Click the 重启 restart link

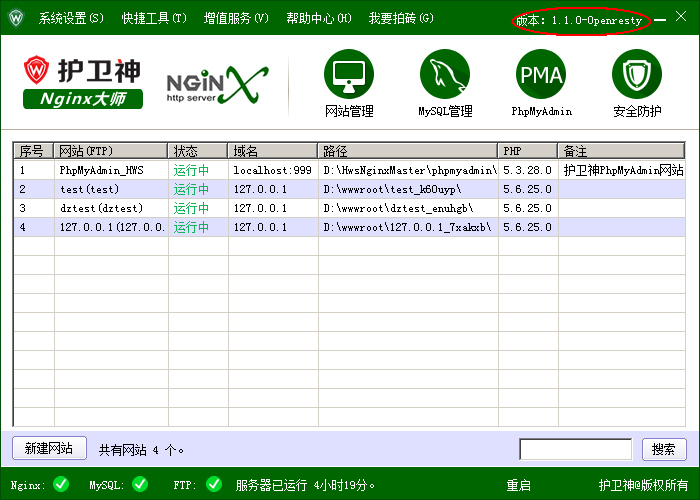tap(518, 485)
